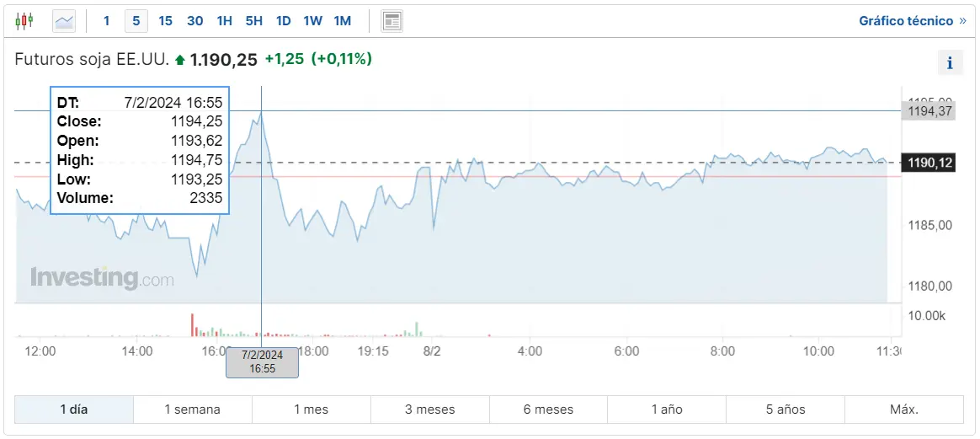
Task: Click the Investing.com watermark logo
Action: pyautogui.click(x=103, y=278)
